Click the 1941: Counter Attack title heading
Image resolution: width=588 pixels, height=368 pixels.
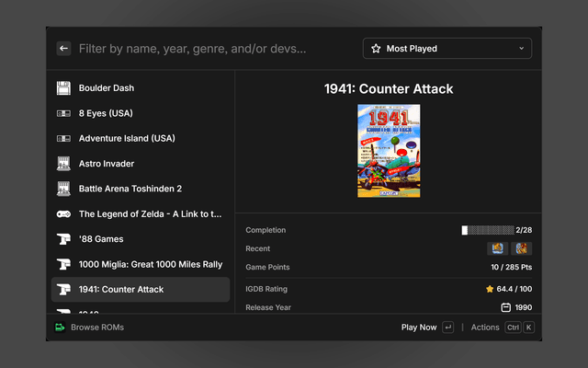pyautogui.click(x=389, y=89)
